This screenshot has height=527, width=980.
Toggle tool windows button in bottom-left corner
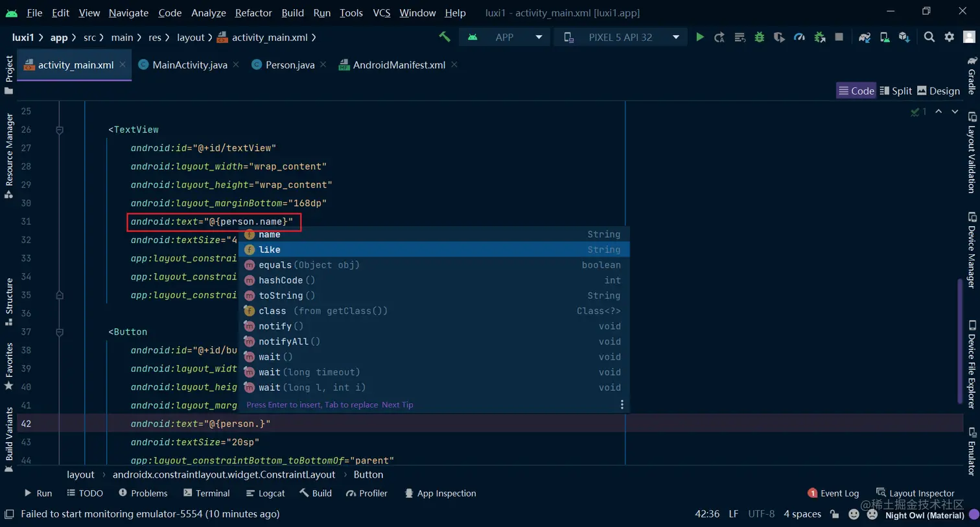[8, 514]
